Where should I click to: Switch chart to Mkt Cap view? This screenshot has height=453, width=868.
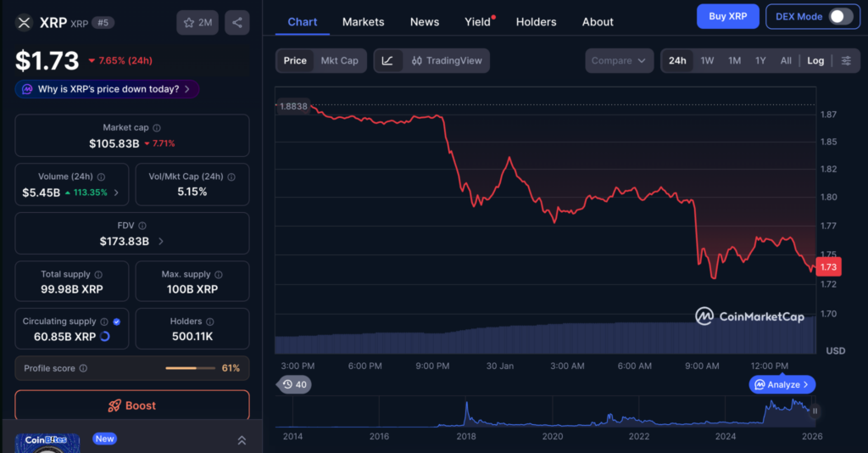click(339, 61)
